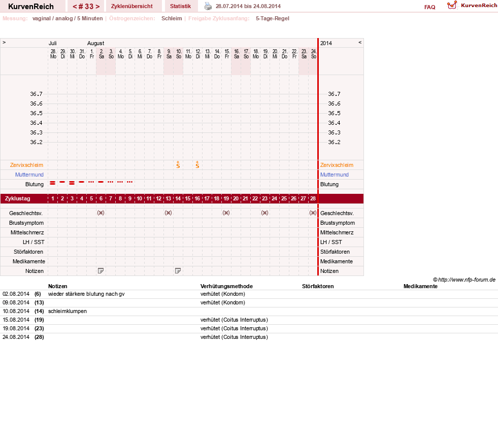Click intercourse marker on cycle day 13

click(169, 213)
